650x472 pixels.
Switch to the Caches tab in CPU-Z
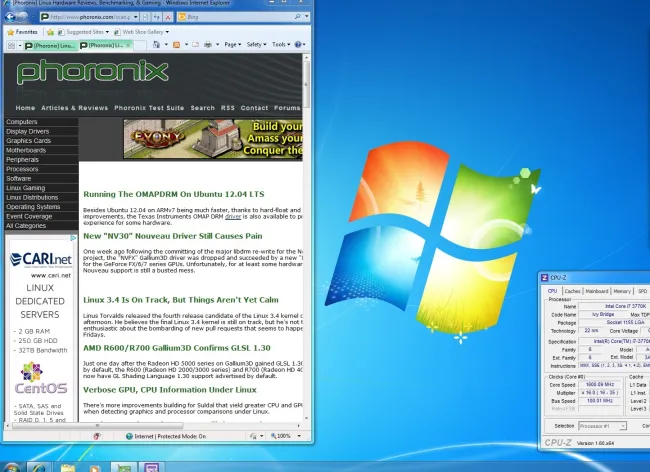[x=571, y=291]
